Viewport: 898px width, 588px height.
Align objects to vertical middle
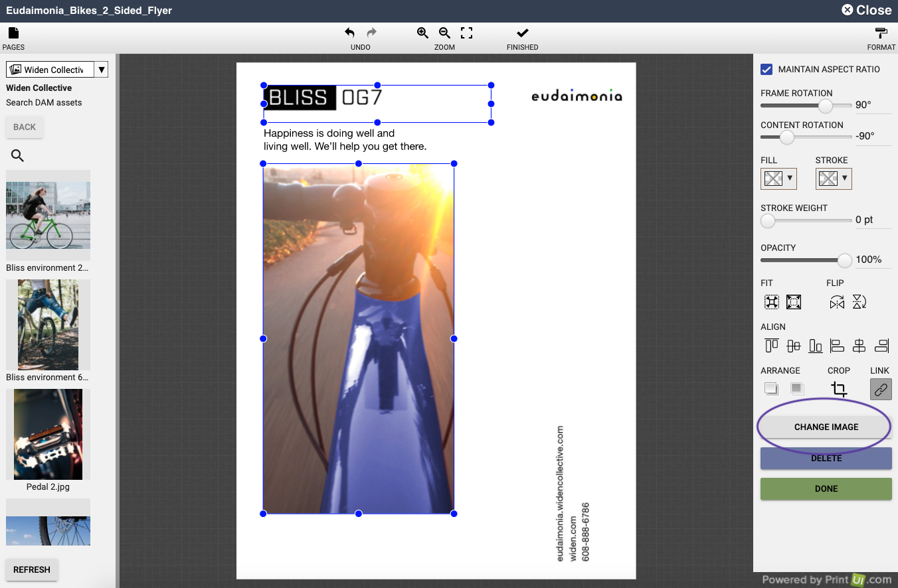tap(793, 346)
